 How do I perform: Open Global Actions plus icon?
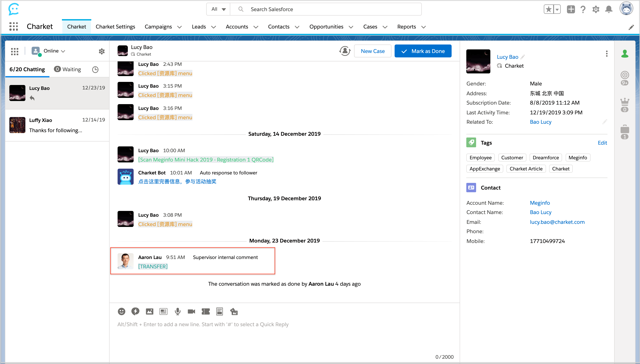coord(571,9)
